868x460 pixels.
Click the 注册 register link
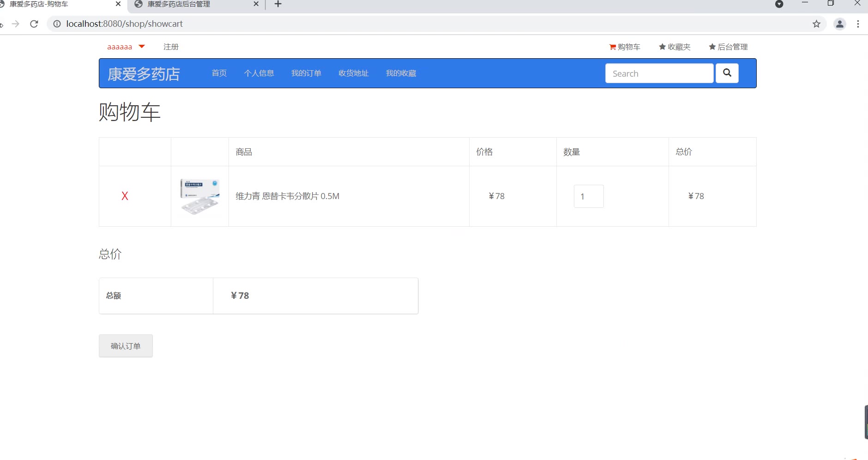[171, 47]
